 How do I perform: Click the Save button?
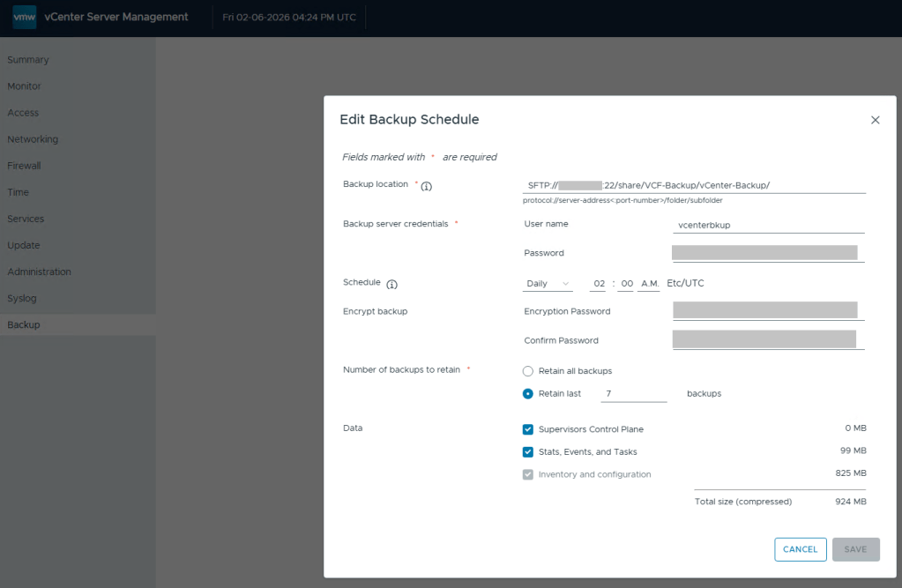click(855, 549)
